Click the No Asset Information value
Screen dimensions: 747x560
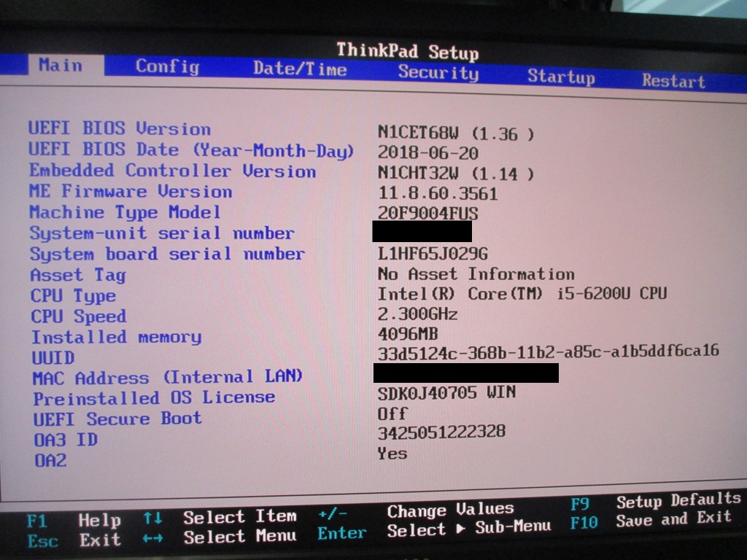click(x=476, y=274)
